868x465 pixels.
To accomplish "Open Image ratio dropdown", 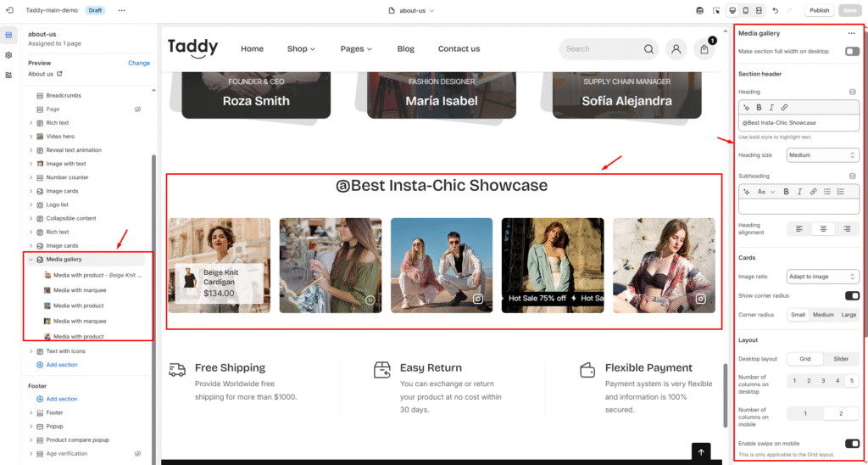I will pyautogui.click(x=822, y=277).
